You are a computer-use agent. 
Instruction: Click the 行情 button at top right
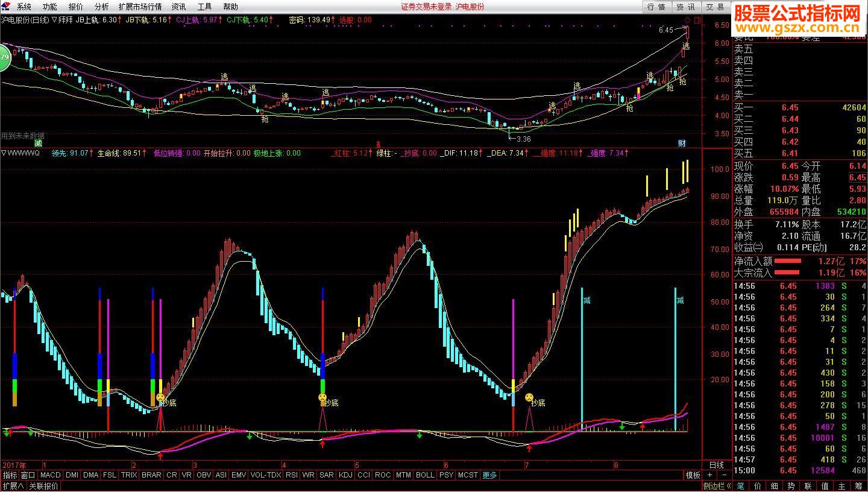(656, 7)
